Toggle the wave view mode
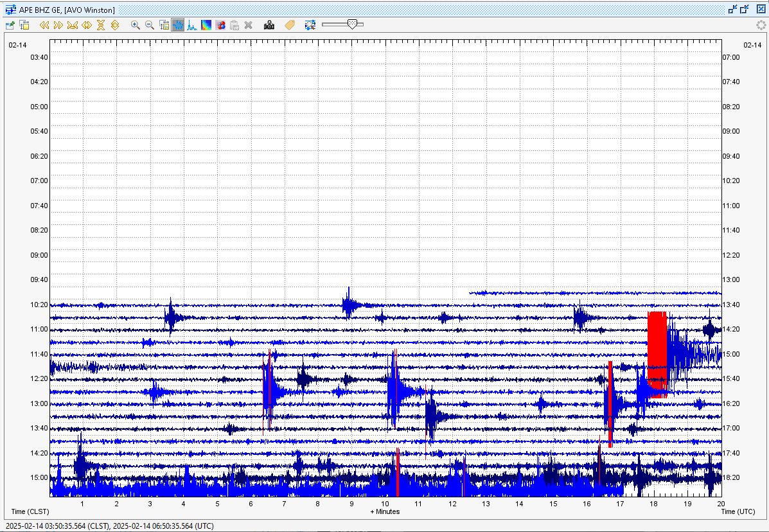This screenshot has width=769, height=532. (x=178, y=25)
